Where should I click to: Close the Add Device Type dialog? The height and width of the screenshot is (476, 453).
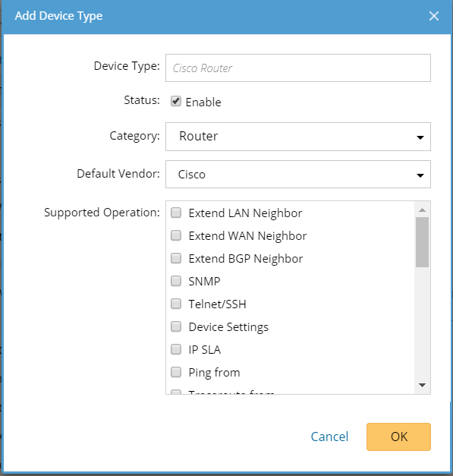[x=434, y=16]
